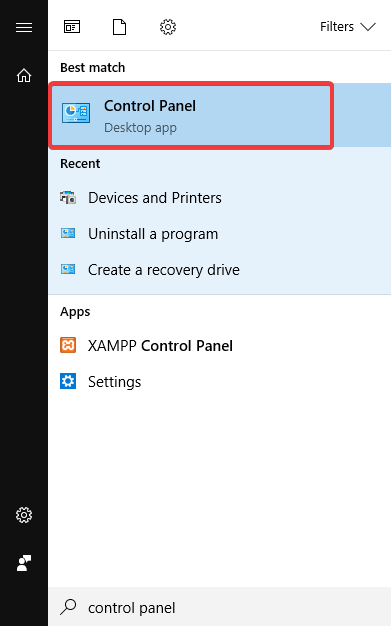The height and width of the screenshot is (626, 391).
Task: Open the hamburger menu in sidebar
Action: coord(24,27)
